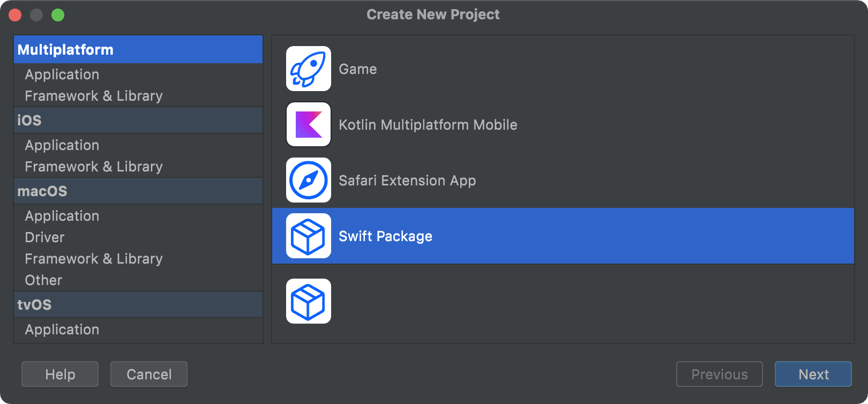Screen dimensions: 868x404
Task: Select Driver under macOS
Action: coord(138,237)
